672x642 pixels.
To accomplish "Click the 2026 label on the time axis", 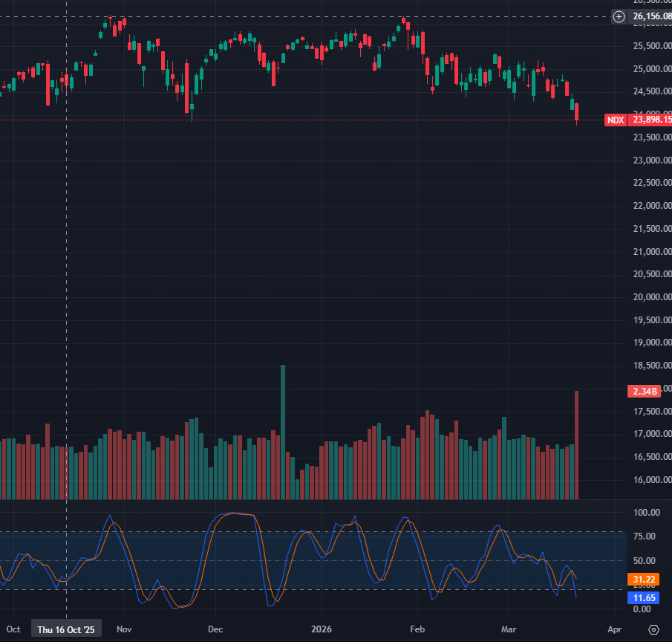I will click(x=322, y=629).
